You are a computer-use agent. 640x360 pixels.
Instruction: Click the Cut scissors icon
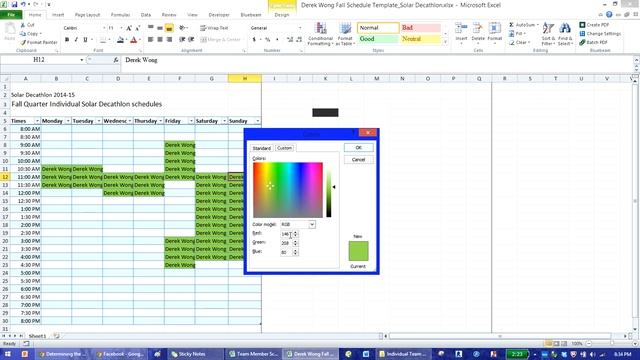(x=23, y=25)
